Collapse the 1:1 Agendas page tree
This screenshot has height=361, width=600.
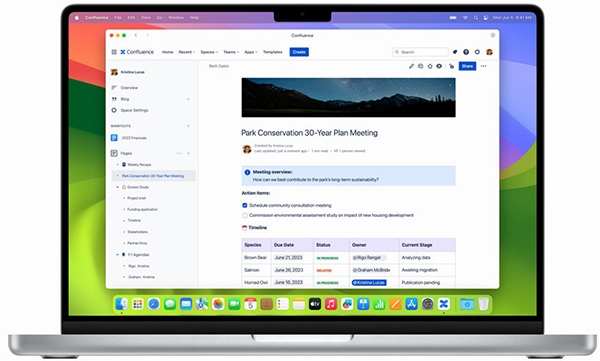click(117, 255)
